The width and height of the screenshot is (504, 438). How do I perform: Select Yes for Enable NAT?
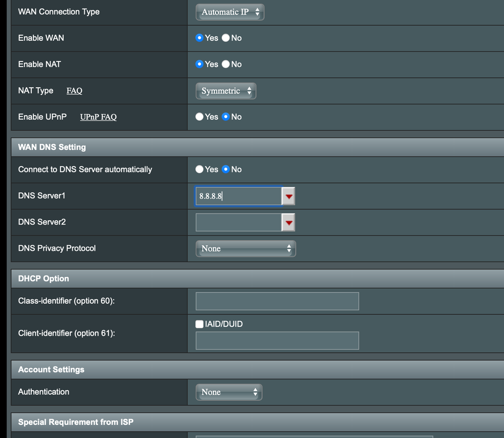[199, 64]
